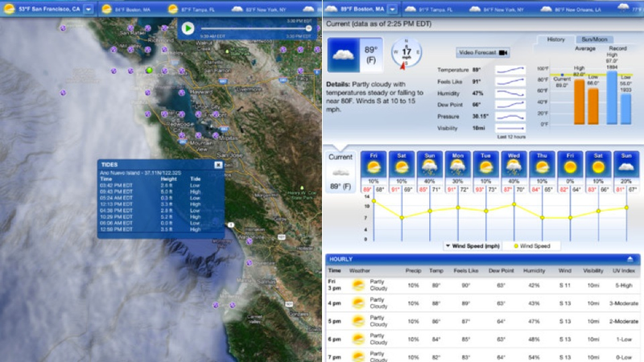Viewport: 644px width, 362px height.
Task: Click the current conditions cloud icon
Action: pyautogui.click(x=344, y=55)
